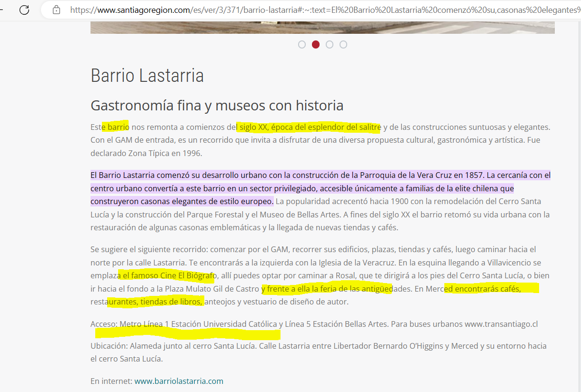Open the www.barriolastarria.com link
The image size is (581, 392).
(x=179, y=381)
